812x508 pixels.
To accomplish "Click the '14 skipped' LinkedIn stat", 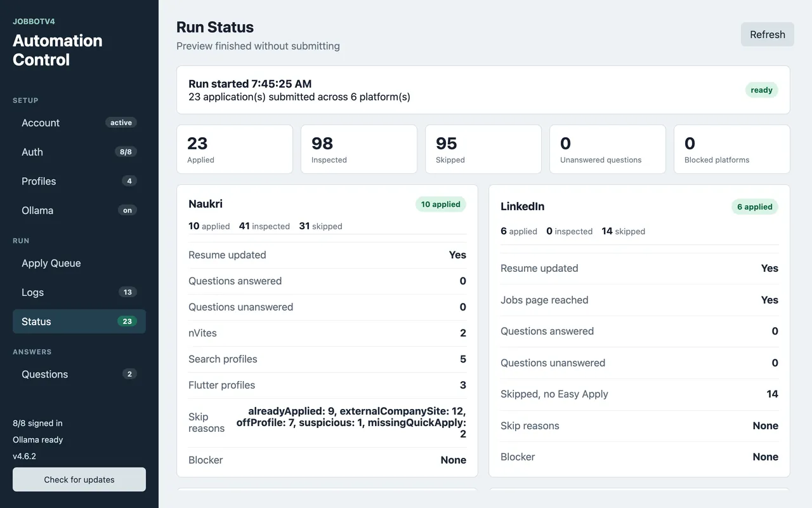I will pos(624,231).
